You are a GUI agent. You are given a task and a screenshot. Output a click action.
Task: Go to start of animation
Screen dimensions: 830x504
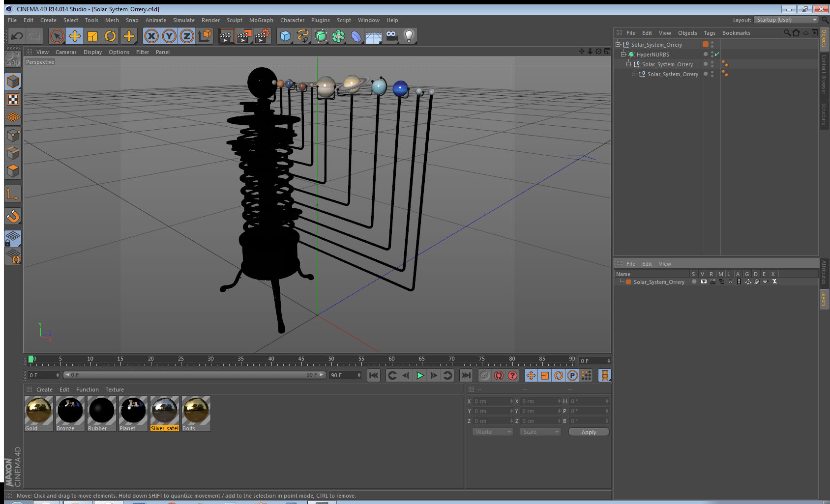coord(374,375)
